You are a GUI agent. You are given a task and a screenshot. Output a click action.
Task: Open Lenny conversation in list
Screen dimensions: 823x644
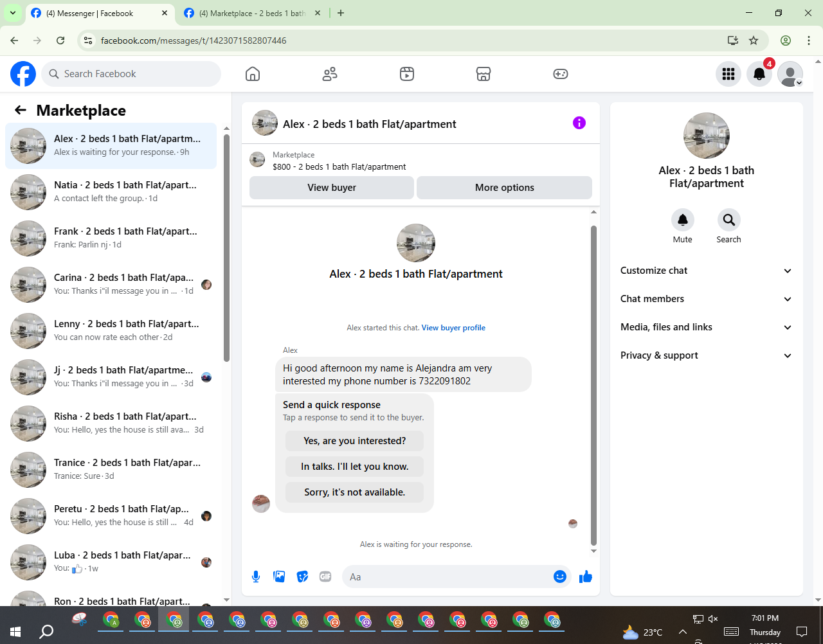click(111, 330)
